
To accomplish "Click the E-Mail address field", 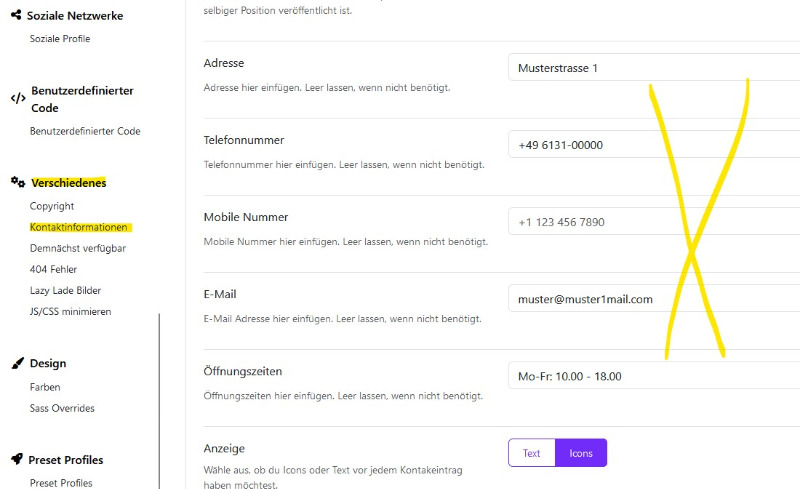I will [654, 299].
